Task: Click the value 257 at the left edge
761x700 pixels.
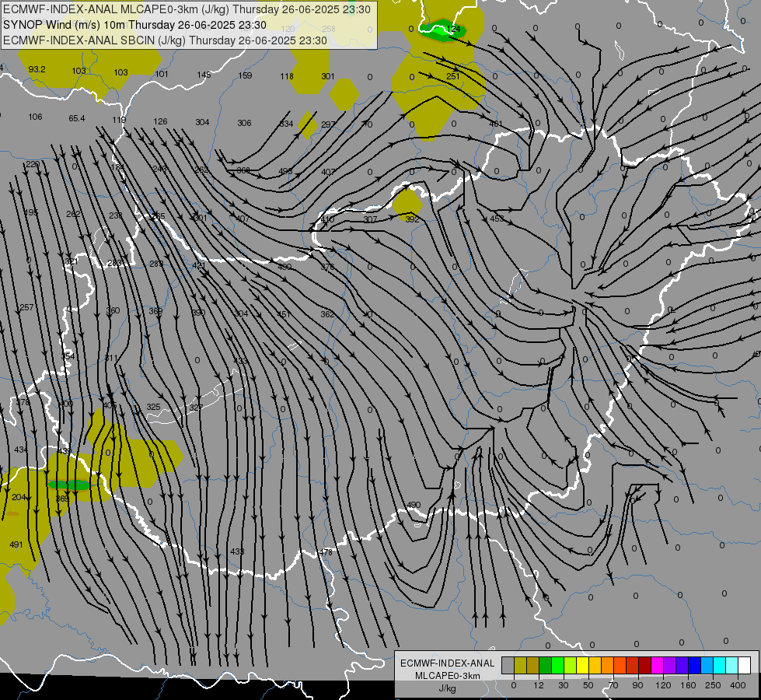Action: coord(26,307)
